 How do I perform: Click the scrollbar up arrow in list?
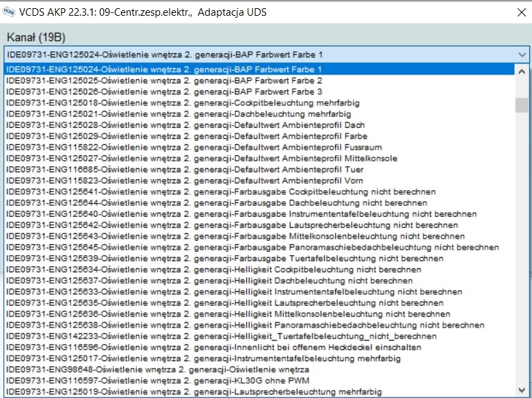coord(522,70)
